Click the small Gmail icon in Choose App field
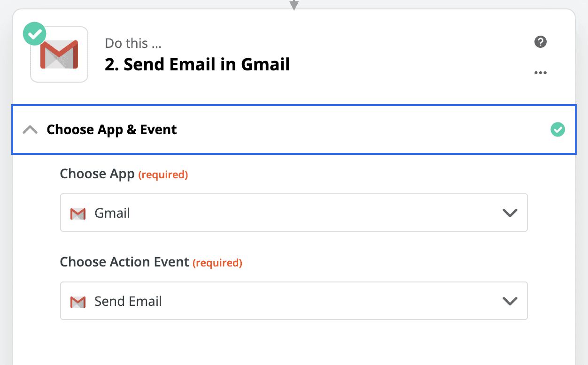 coord(78,213)
